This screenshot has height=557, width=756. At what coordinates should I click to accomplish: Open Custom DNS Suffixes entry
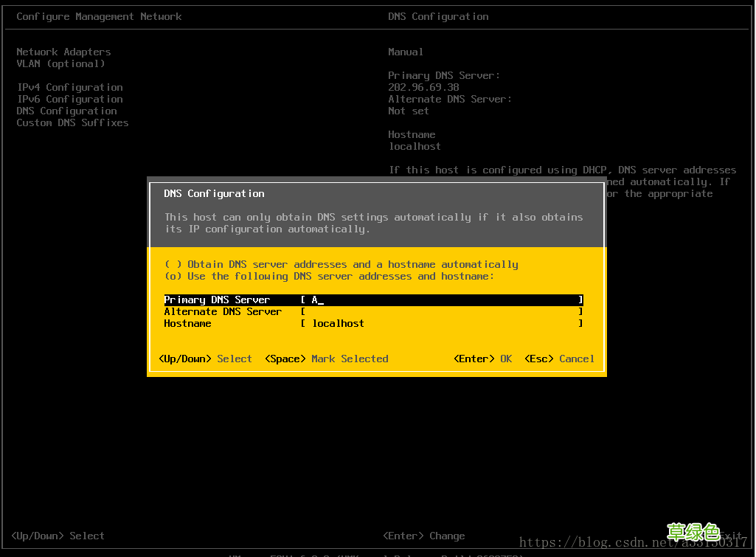[x=72, y=122]
